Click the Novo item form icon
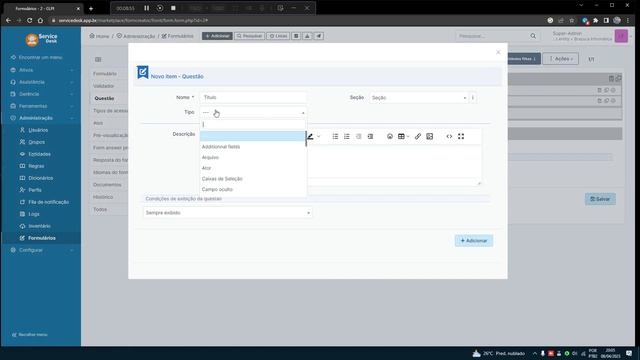Viewport: 640px width, 360px height. 142,72
